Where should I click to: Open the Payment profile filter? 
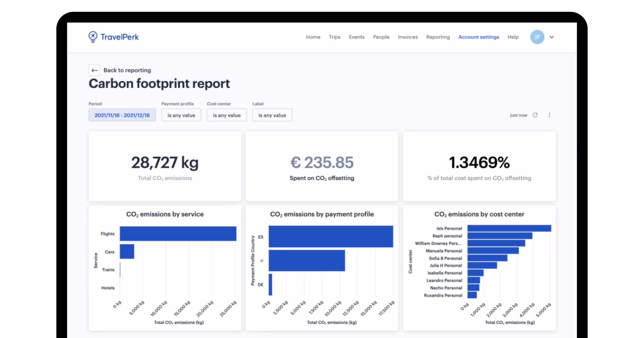(x=181, y=115)
